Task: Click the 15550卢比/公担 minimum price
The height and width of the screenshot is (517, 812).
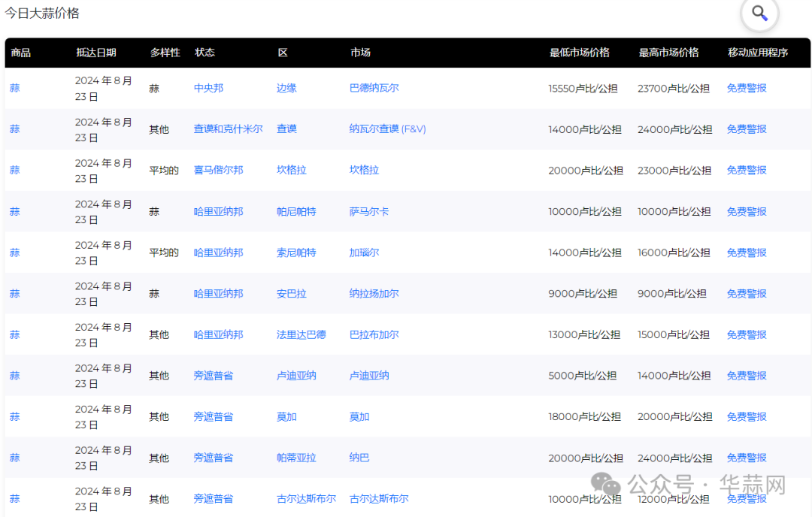Action: pyautogui.click(x=583, y=89)
